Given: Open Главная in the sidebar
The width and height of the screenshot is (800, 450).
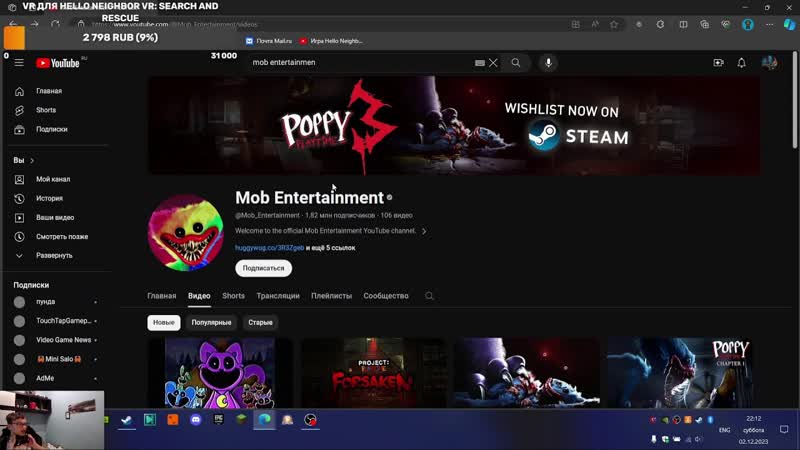Looking at the screenshot, I should [49, 91].
